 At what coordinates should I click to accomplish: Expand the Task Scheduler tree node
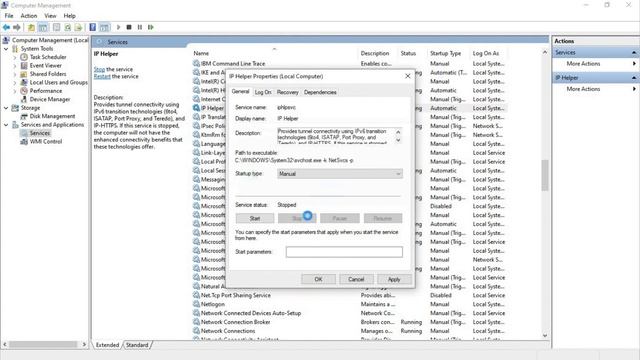pos(15,57)
